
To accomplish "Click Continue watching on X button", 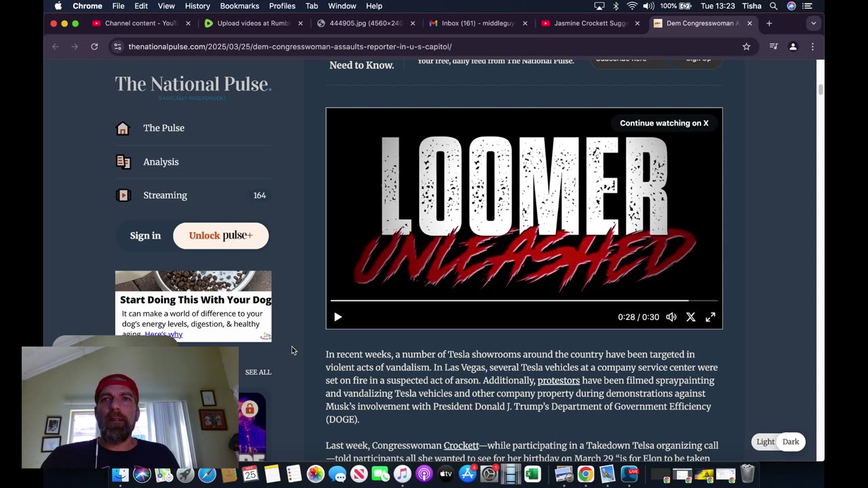I will [664, 123].
